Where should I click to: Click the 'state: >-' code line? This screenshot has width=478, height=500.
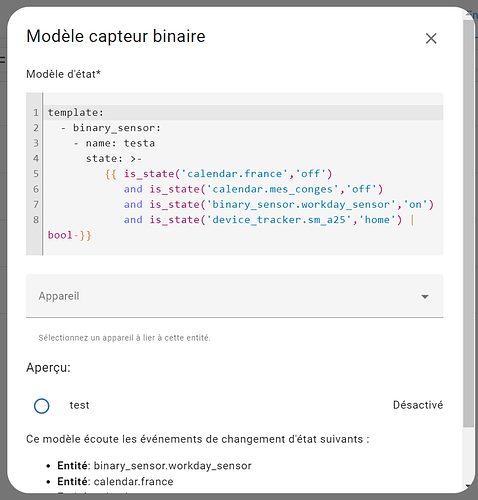tap(114, 159)
